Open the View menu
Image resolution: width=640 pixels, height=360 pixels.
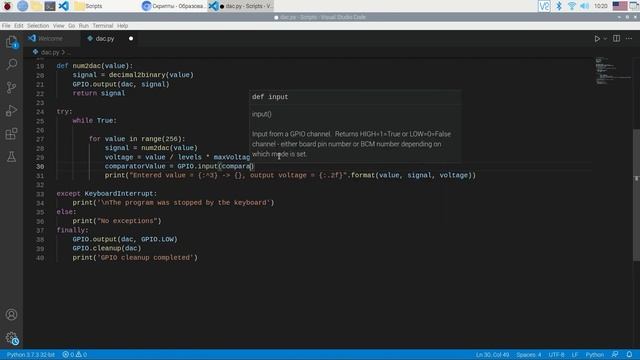58,26
